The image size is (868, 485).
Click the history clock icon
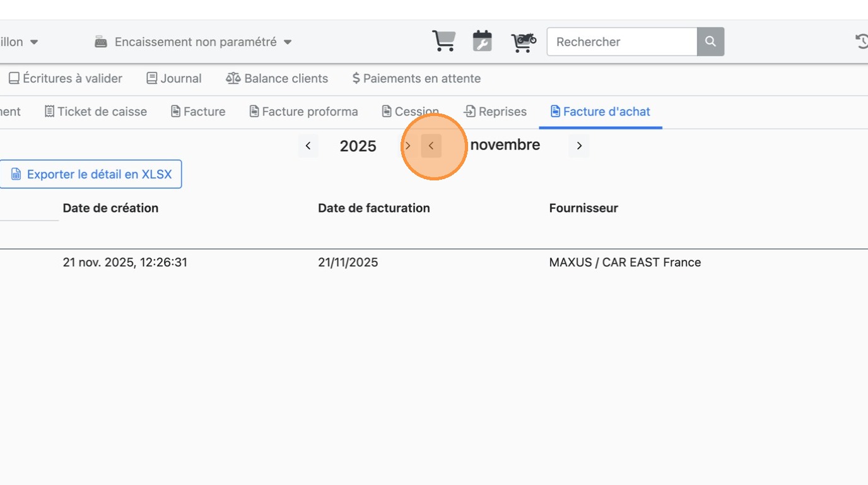pyautogui.click(x=861, y=42)
